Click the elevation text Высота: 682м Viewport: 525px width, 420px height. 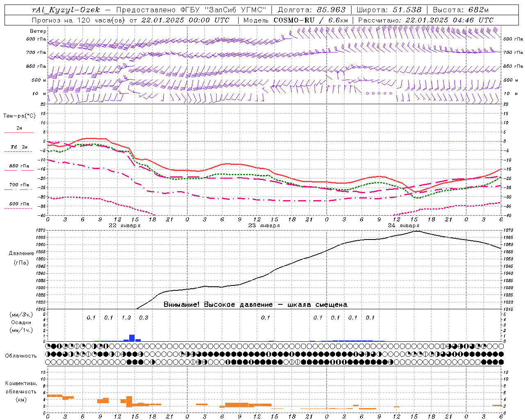pyautogui.click(x=461, y=10)
